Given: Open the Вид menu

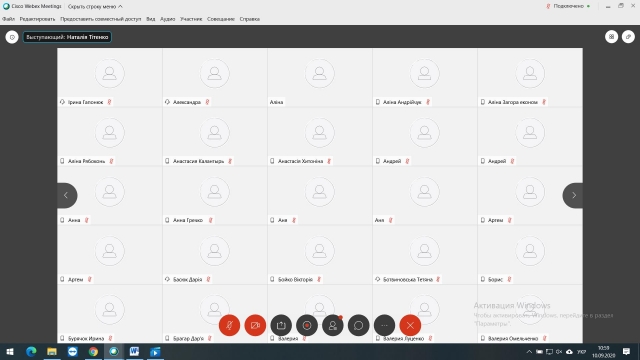Looking at the screenshot, I should 151,19.
